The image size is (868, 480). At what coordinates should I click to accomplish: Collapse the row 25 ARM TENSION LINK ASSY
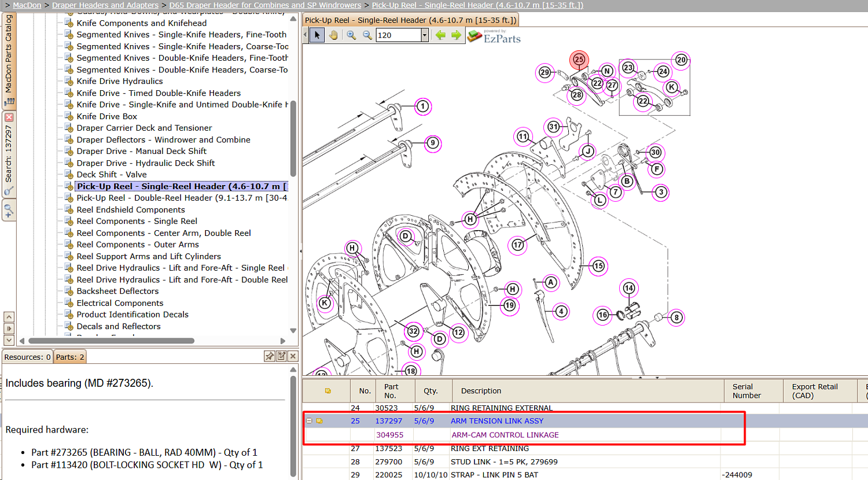point(309,421)
